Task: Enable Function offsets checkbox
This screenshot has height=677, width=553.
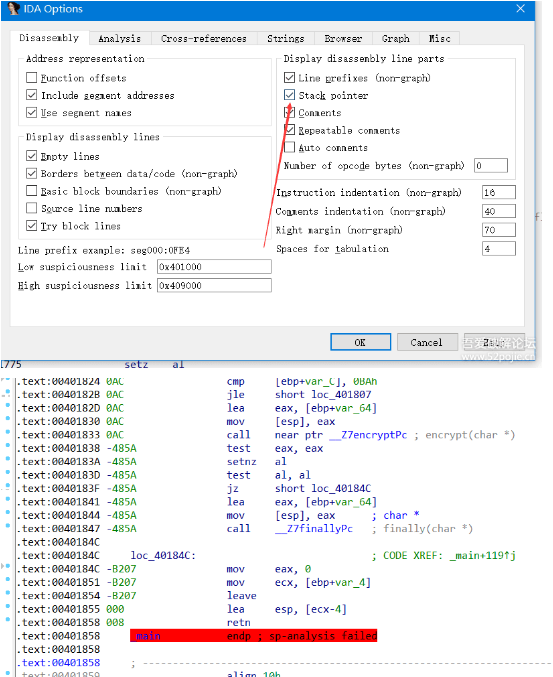Action: (x=32, y=78)
